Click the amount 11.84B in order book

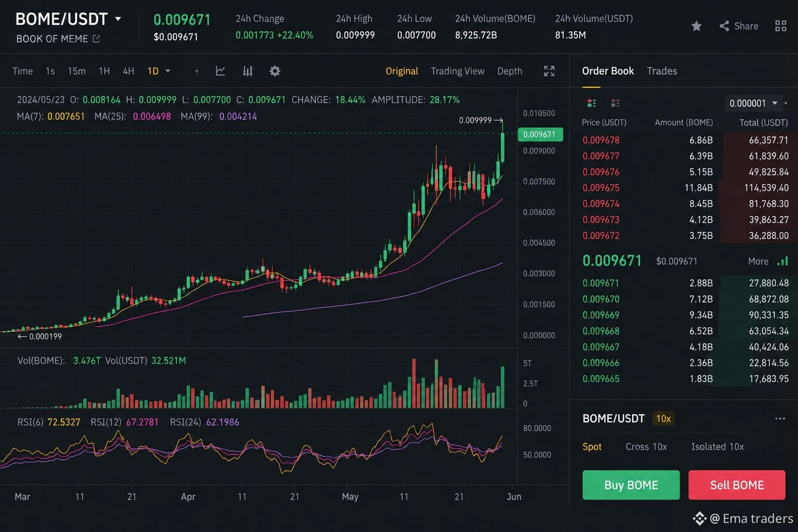click(698, 188)
